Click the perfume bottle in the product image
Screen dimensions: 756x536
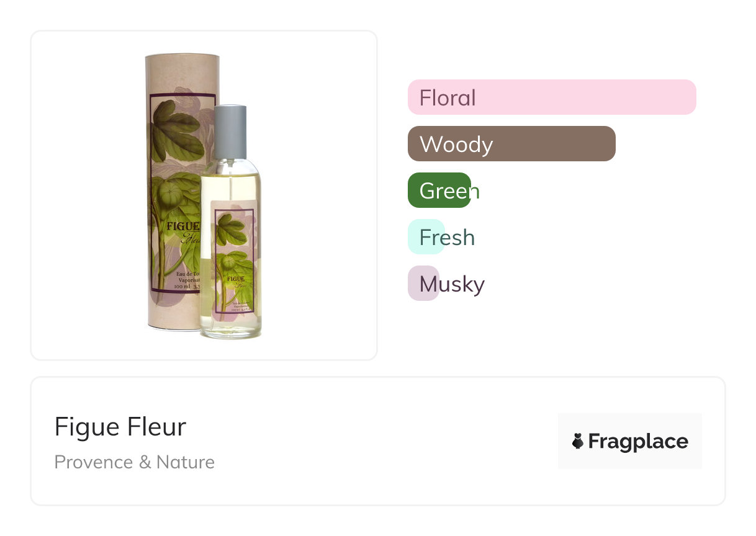(x=231, y=223)
